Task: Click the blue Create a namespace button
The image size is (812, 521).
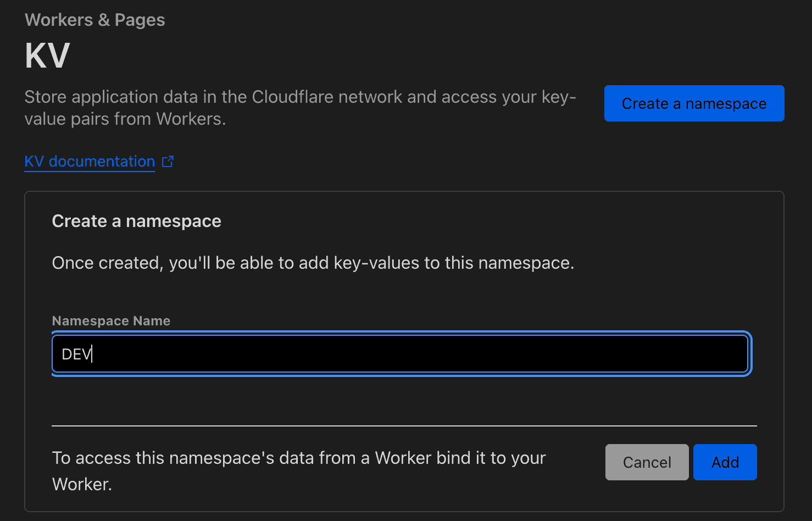Action: click(x=694, y=103)
